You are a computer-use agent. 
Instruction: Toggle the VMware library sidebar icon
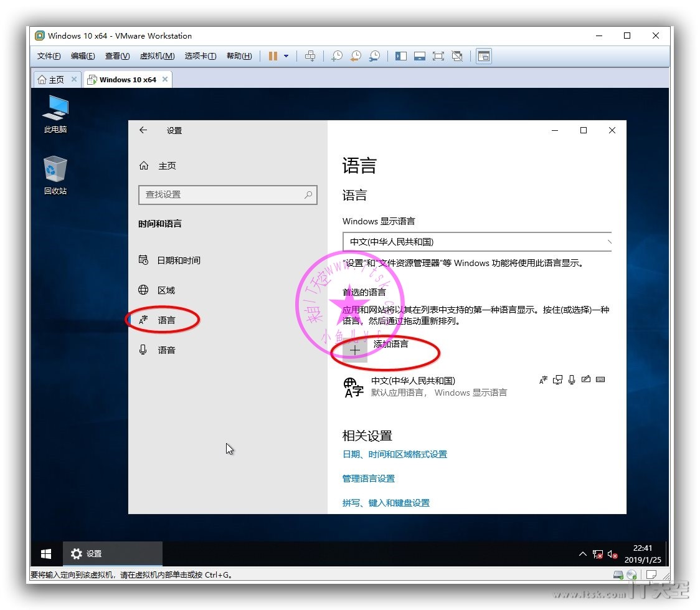pyautogui.click(x=401, y=56)
